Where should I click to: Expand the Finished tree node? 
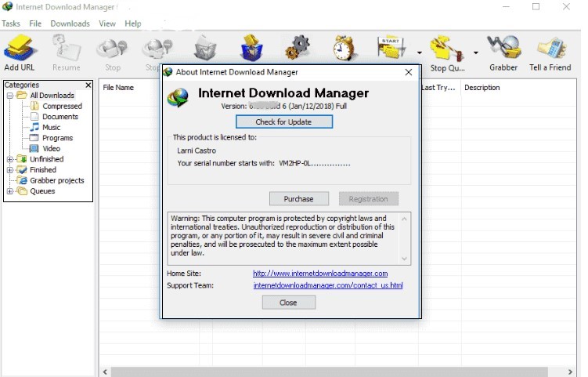pyautogui.click(x=10, y=170)
